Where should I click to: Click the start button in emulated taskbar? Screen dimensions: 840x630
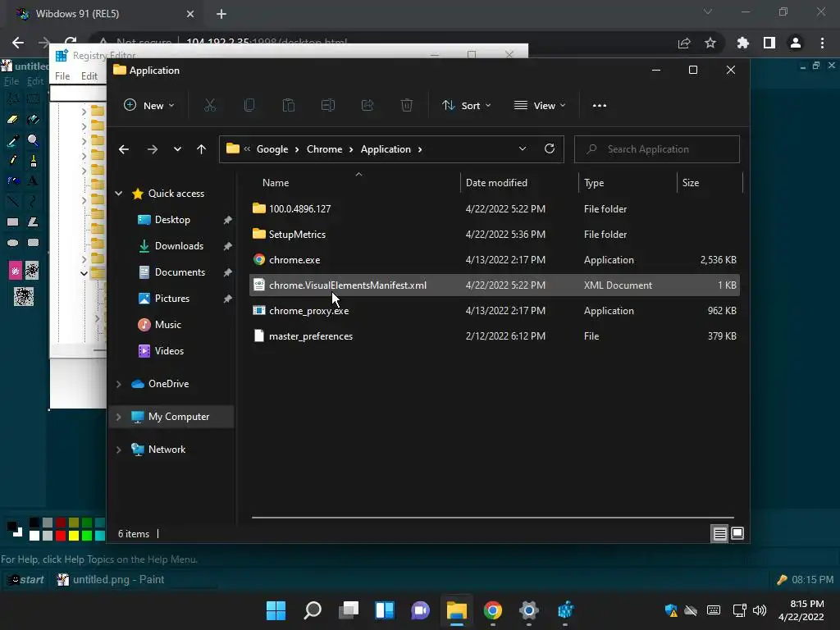point(25,580)
